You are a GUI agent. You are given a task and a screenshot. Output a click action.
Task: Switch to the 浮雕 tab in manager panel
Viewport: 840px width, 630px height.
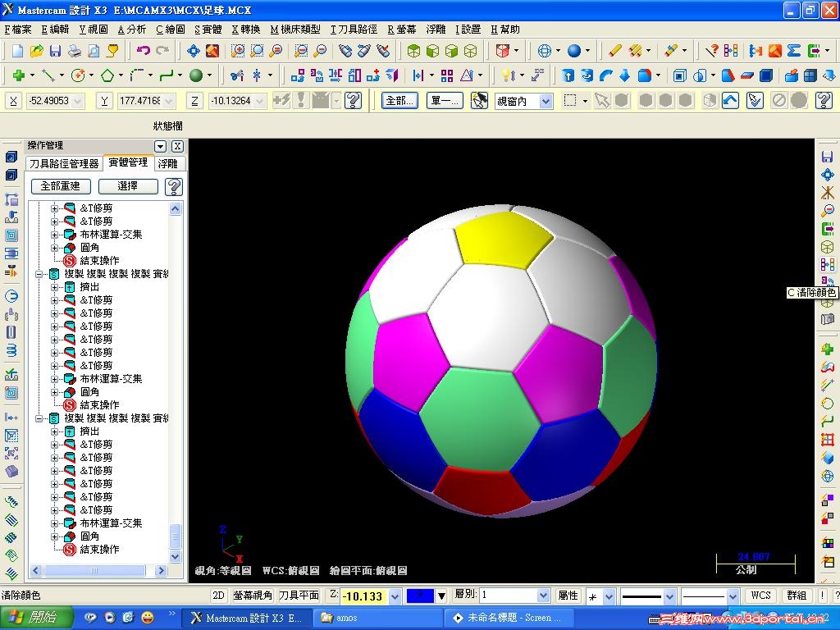pos(167,163)
